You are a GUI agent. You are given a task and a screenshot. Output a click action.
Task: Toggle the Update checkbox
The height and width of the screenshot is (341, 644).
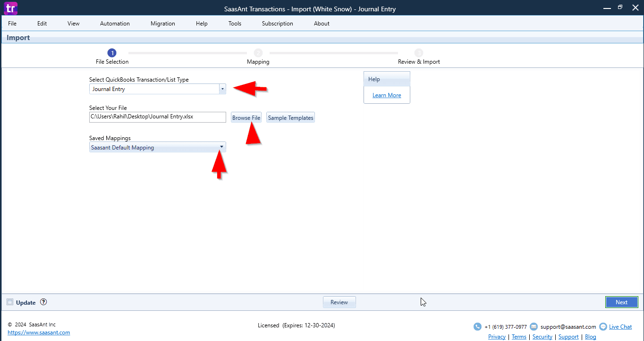[x=10, y=302]
